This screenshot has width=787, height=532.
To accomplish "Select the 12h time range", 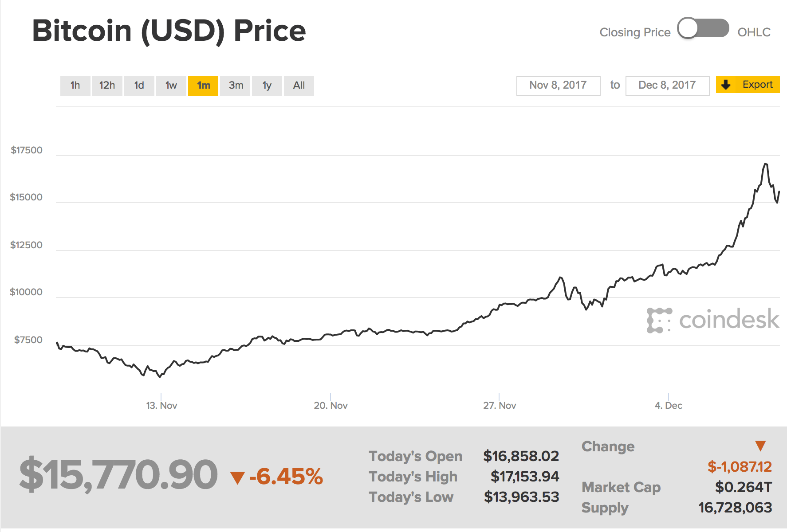I will [x=107, y=86].
